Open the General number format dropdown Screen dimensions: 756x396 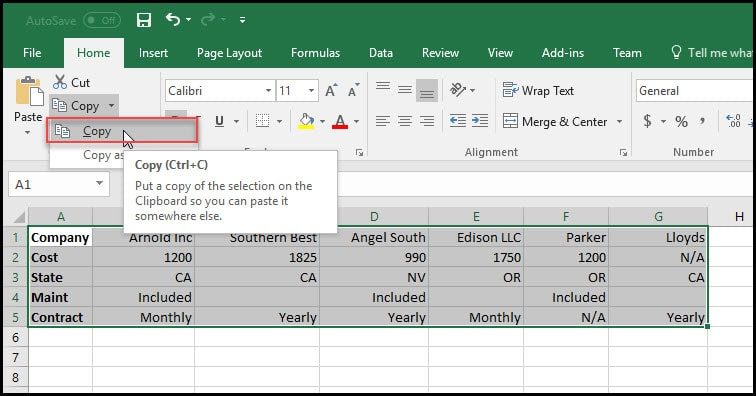[x=694, y=91]
